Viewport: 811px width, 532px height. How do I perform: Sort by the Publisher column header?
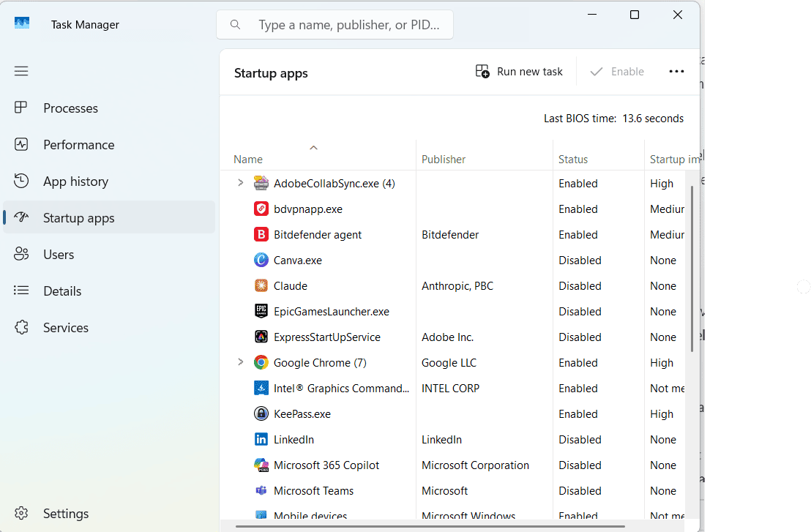click(444, 160)
